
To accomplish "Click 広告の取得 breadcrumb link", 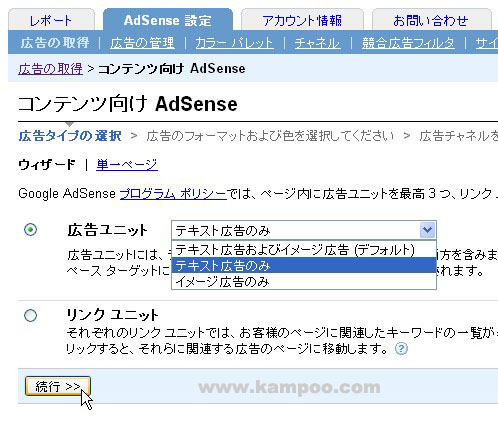I will pos(50,69).
